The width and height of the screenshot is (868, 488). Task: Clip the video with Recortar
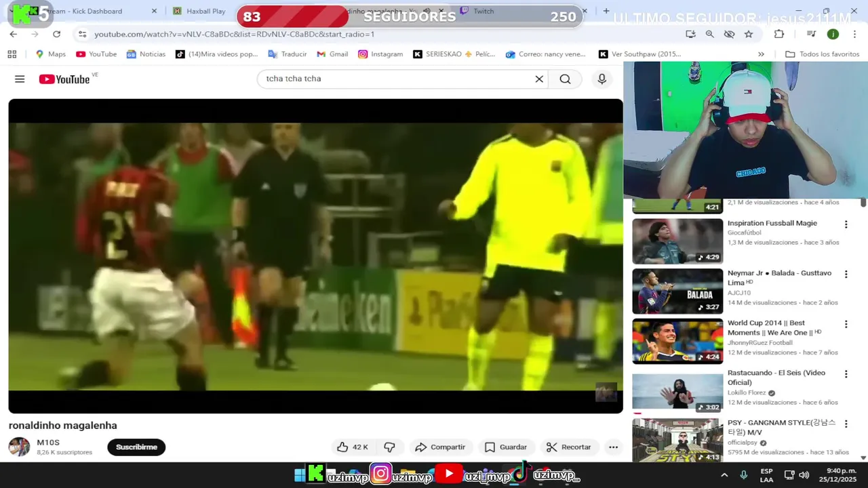(569, 447)
